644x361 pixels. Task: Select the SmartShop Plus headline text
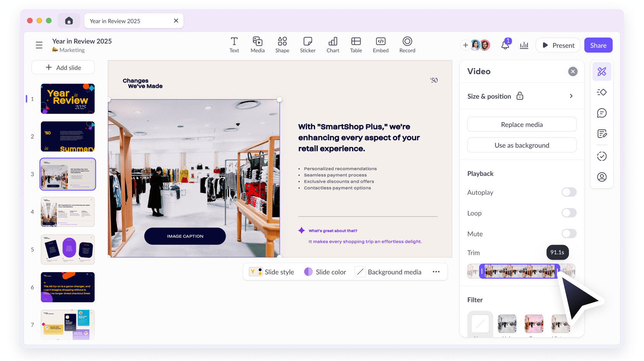pos(359,138)
